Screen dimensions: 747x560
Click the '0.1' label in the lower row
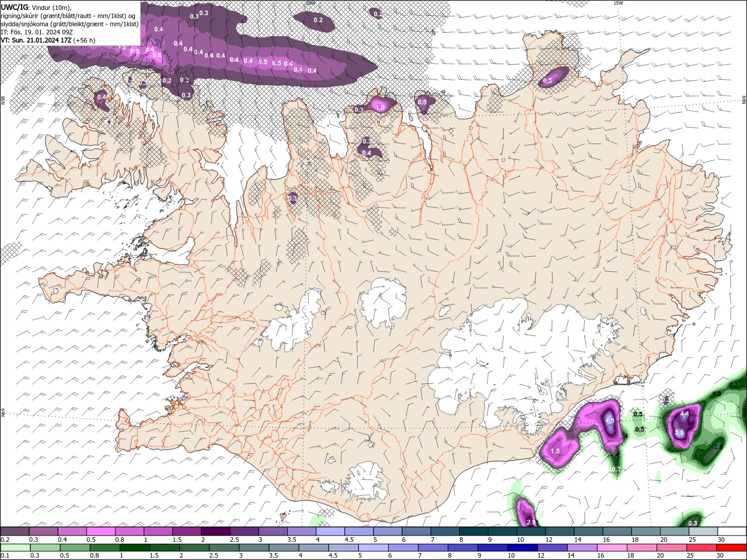click(x=5, y=556)
